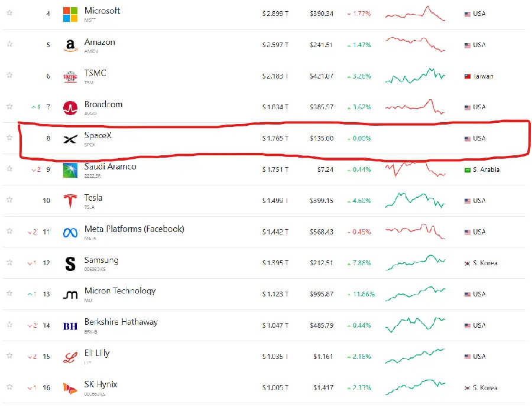Click the Taiwan flag next to TSMC
The height and width of the screenshot is (408, 532).
pos(468,77)
